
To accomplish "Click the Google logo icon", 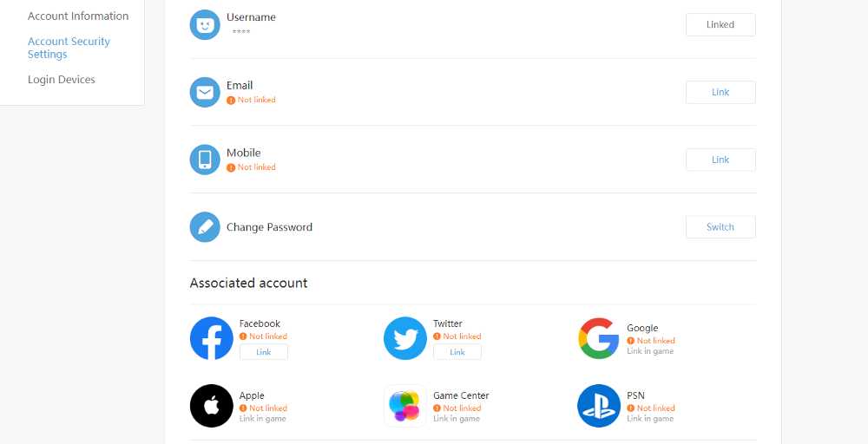I will click(599, 338).
